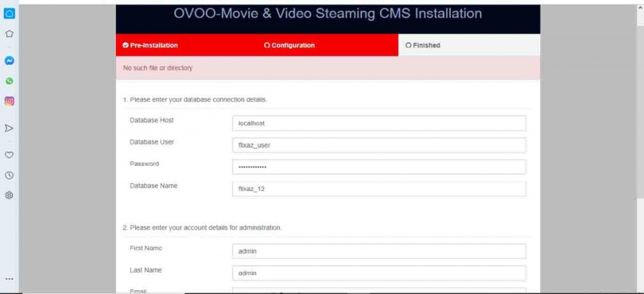Focus the Password input field
This screenshot has width=644, height=294.
pos(379,167)
